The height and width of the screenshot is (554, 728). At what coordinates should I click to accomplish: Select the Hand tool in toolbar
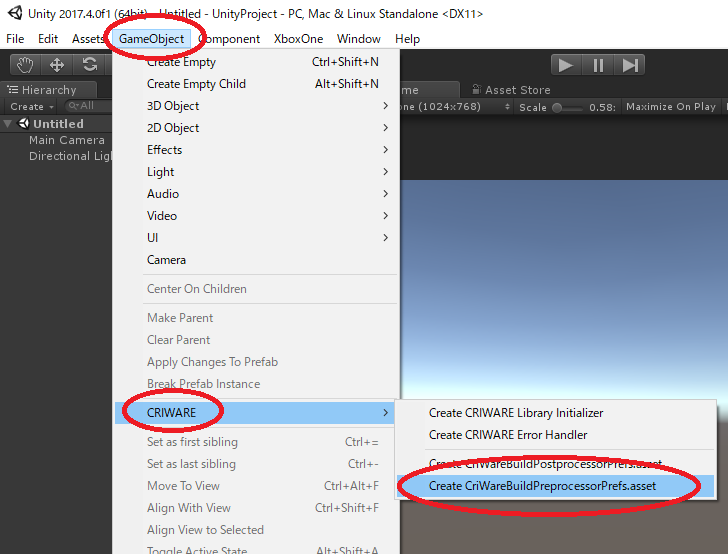click(25, 65)
